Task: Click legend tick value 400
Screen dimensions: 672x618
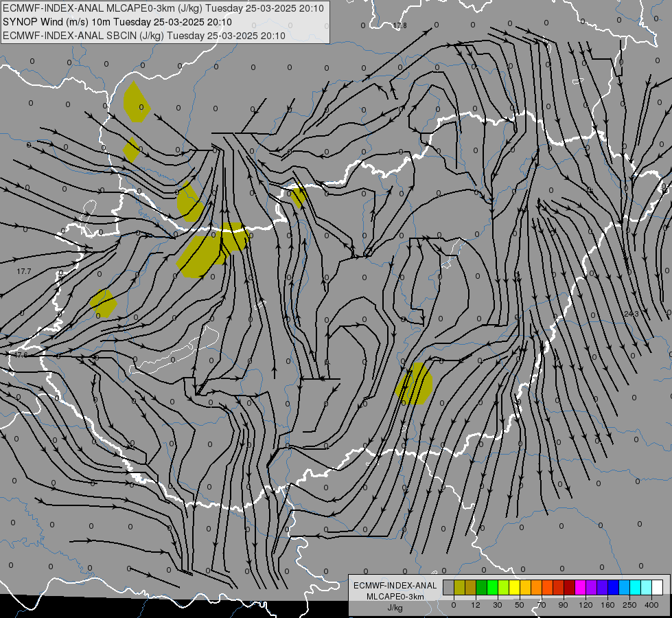Action: (x=651, y=605)
